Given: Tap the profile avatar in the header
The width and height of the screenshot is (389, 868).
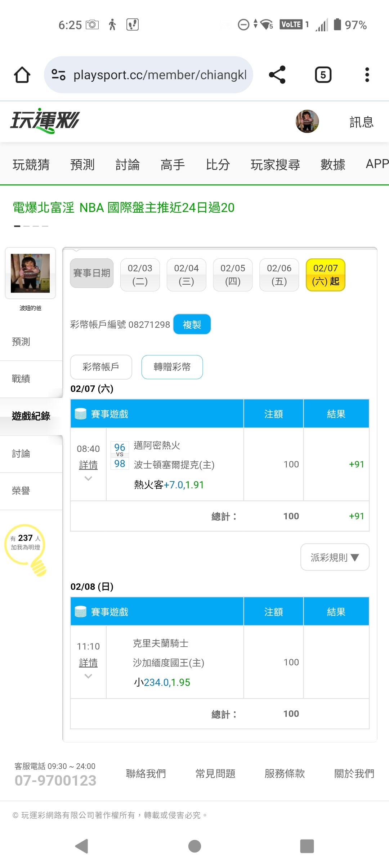Looking at the screenshot, I should click(x=307, y=121).
